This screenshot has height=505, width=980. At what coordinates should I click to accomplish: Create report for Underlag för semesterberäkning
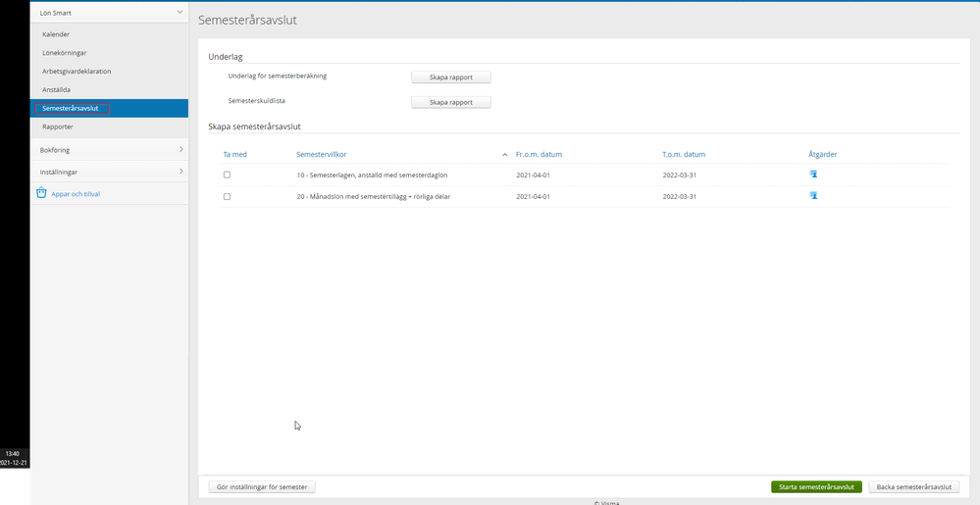[450, 77]
